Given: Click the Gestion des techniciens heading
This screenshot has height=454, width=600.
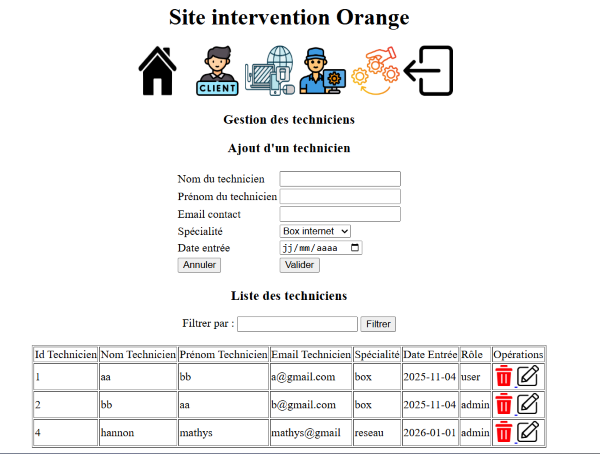Looking at the screenshot, I should (289, 119).
